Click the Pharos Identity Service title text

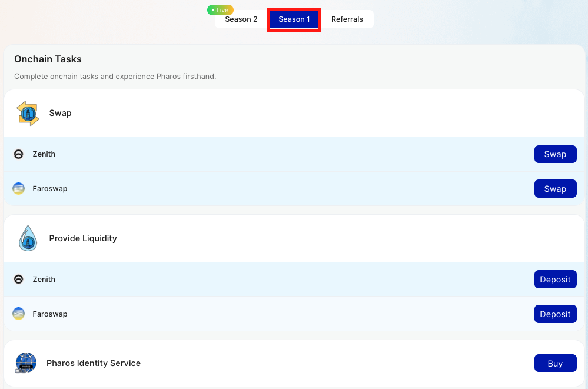[94, 363]
